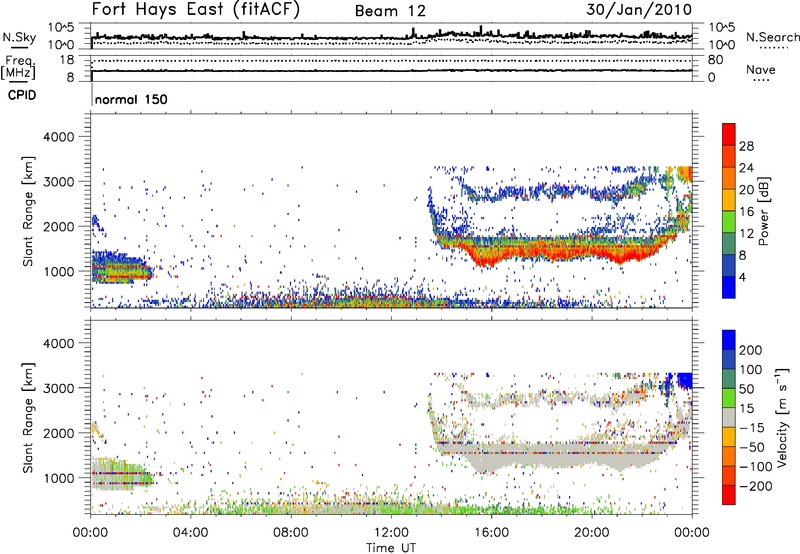Click the "Slant Range [km]" label of power panel

pos(28,211)
